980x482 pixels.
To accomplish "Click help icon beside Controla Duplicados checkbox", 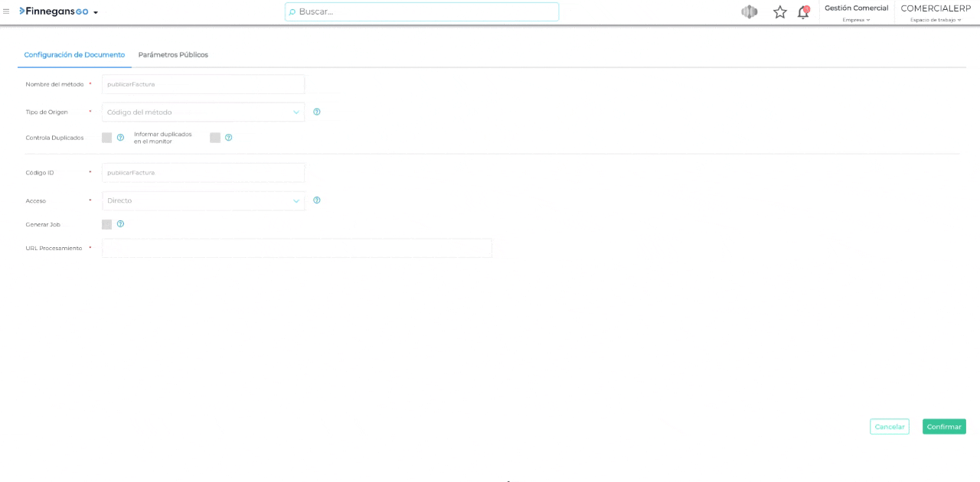I will [120, 138].
